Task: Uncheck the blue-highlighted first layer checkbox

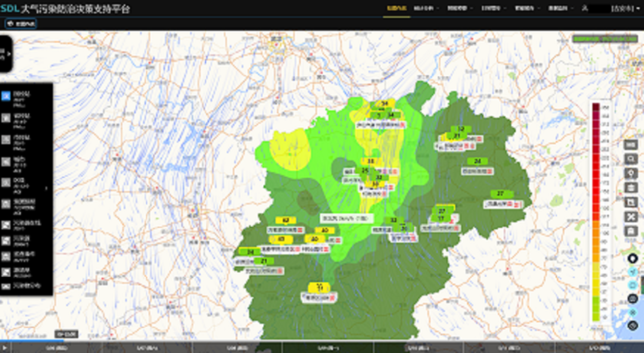Action: click(6, 96)
